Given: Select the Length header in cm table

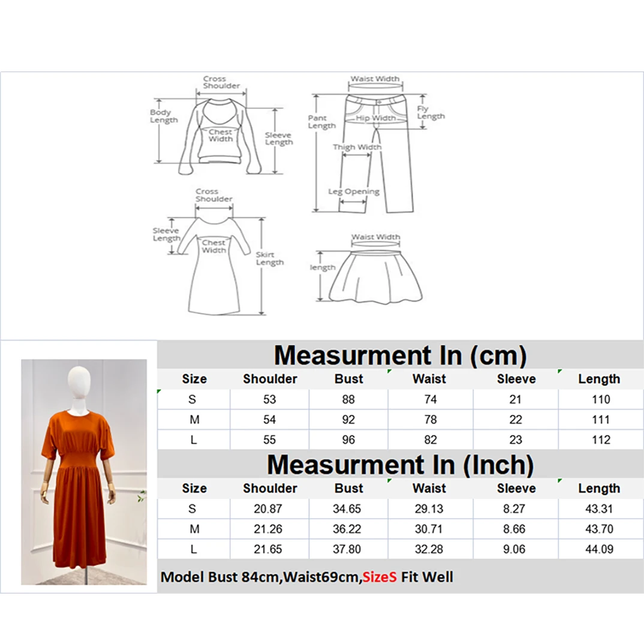Looking at the screenshot, I should coord(599,379).
